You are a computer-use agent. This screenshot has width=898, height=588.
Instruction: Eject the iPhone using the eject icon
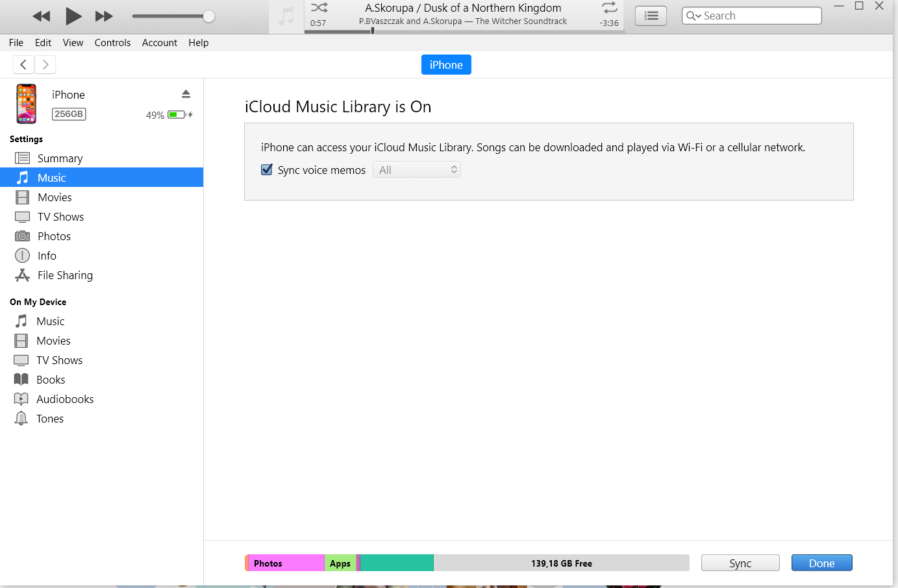pyautogui.click(x=186, y=94)
